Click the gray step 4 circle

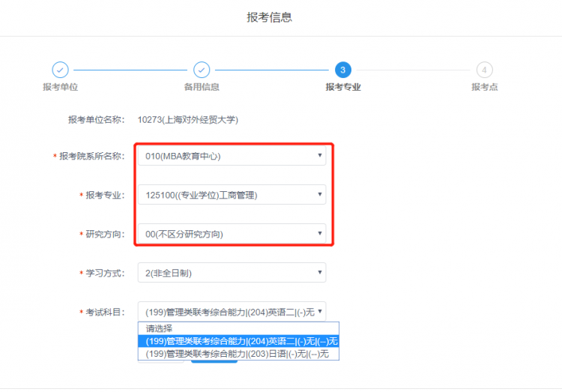pyautogui.click(x=484, y=70)
